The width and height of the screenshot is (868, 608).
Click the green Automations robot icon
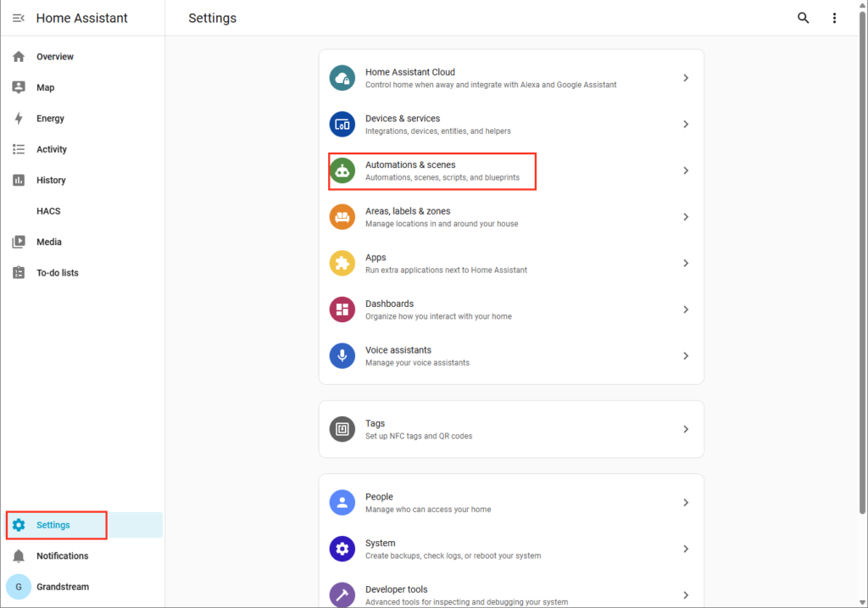point(342,170)
